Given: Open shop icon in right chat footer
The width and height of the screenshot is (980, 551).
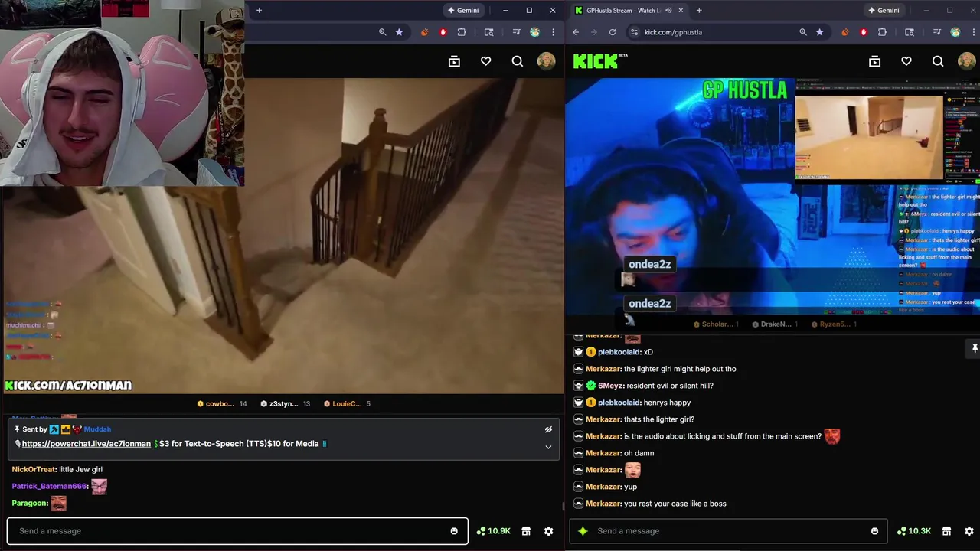Looking at the screenshot, I should pos(946,531).
